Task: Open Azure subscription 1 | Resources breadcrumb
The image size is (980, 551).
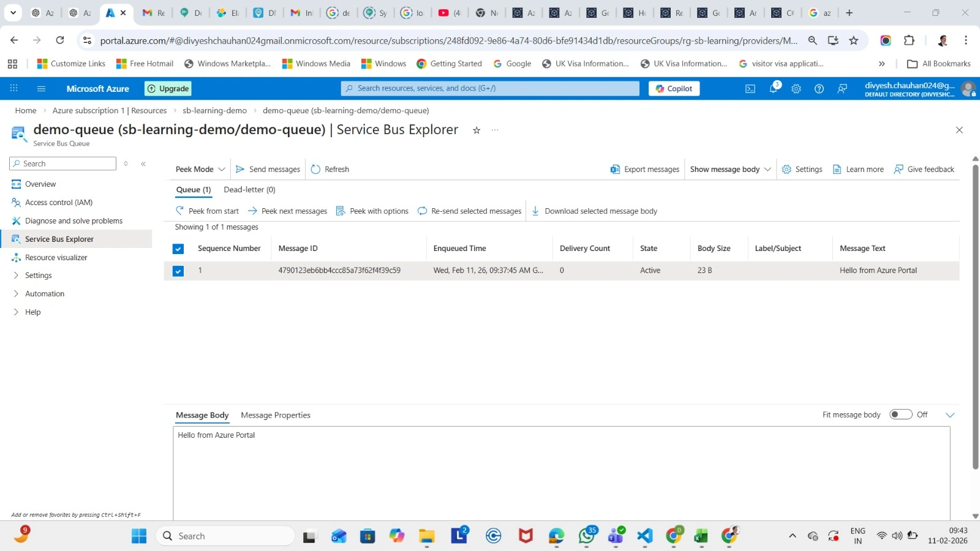Action: [110, 111]
